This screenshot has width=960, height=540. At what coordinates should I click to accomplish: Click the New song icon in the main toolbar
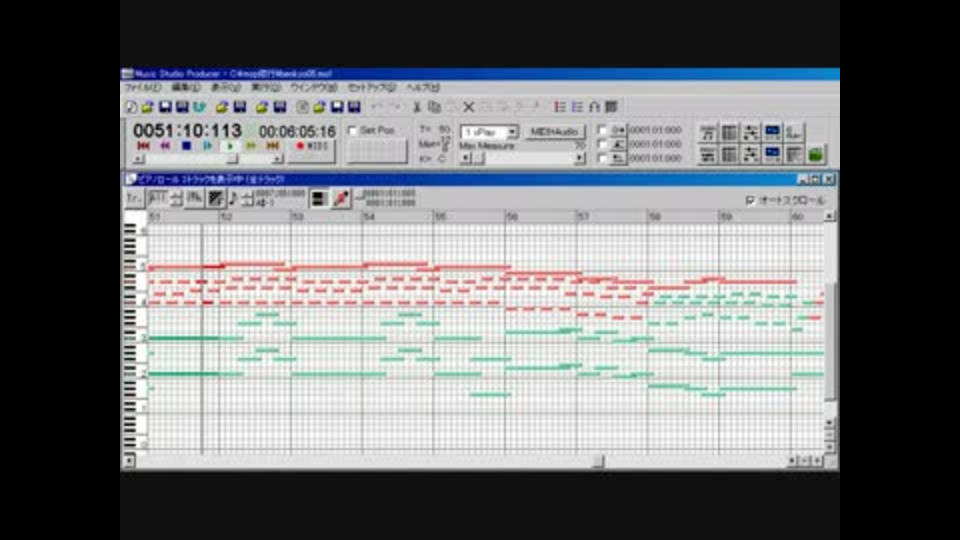point(131,107)
